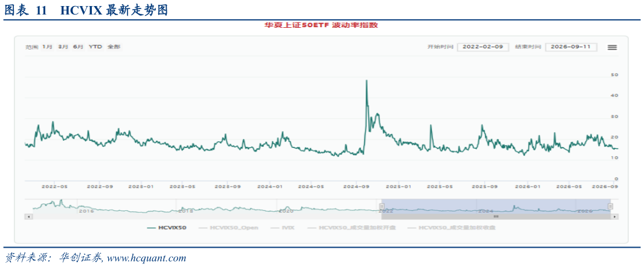
Task: Click the 开始时间 label
Action: [440, 47]
